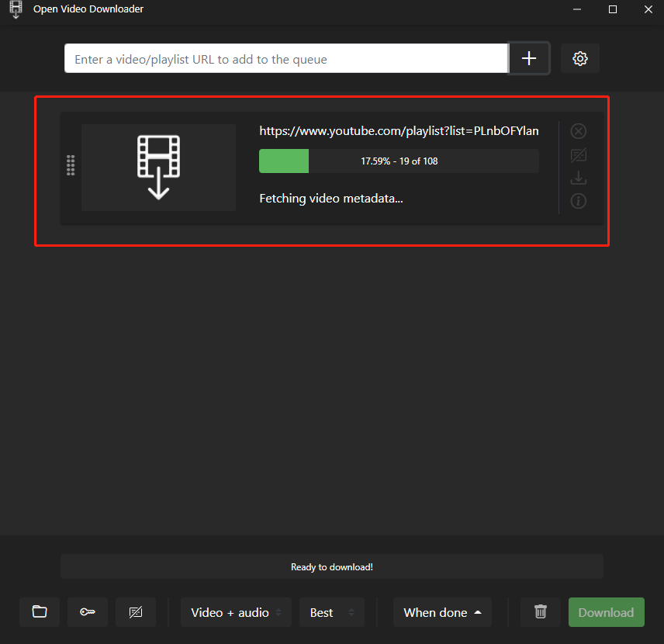Minimize the Open Video Downloader window
This screenshot has width=664, height=644.
[x=577, y=9]
